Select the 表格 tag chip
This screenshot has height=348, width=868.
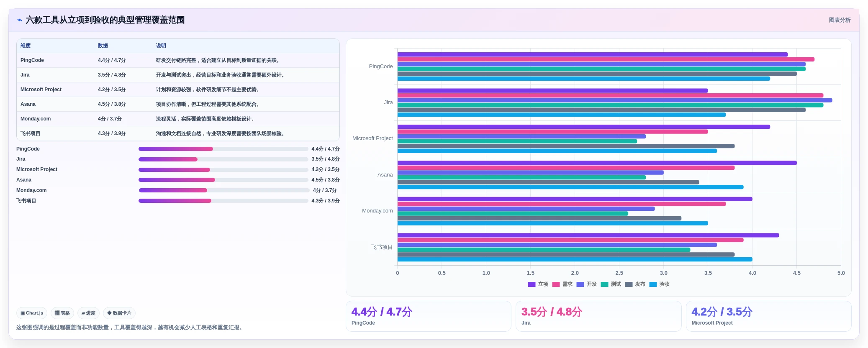pos(62,313)
